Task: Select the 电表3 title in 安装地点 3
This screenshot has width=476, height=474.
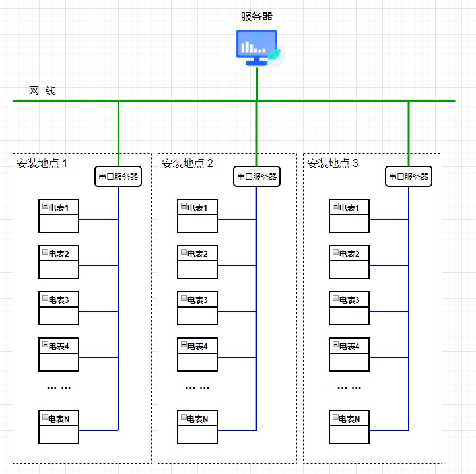Action: click(349, 300)
